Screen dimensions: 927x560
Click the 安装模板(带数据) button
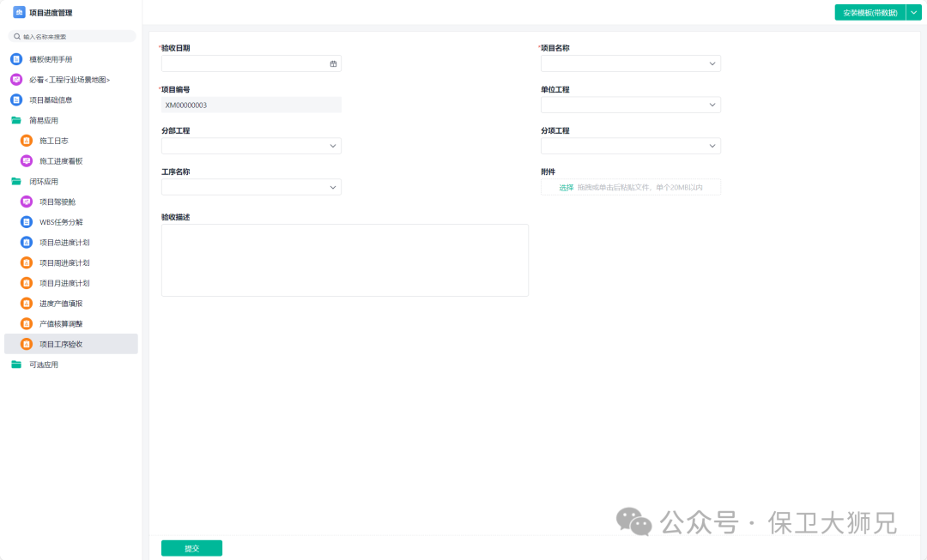[x=870, y=12]
